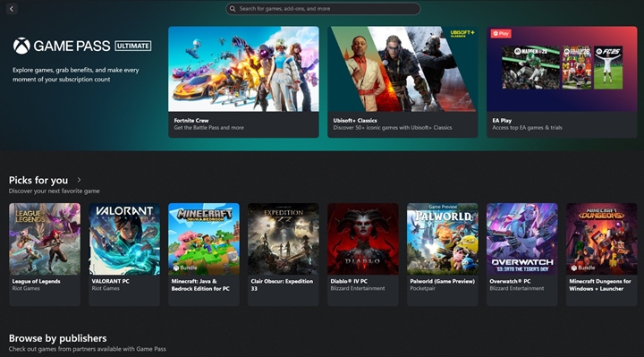Click the EA Play badge icon
This screenshot has height=357, width=644.
[501, 34]
